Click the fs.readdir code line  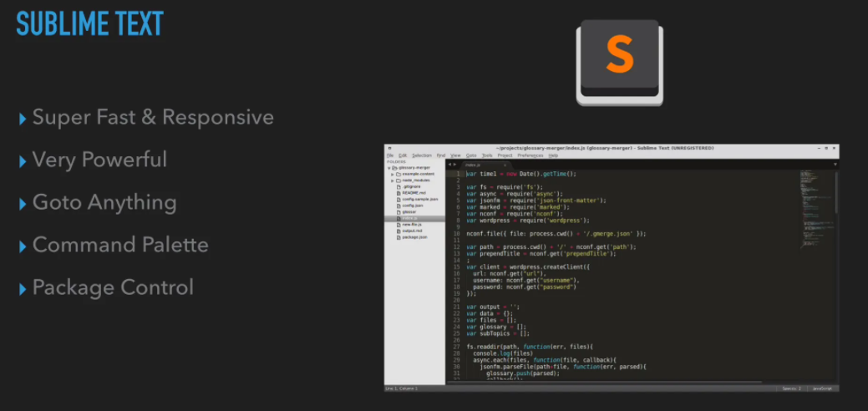coord(530,347)
